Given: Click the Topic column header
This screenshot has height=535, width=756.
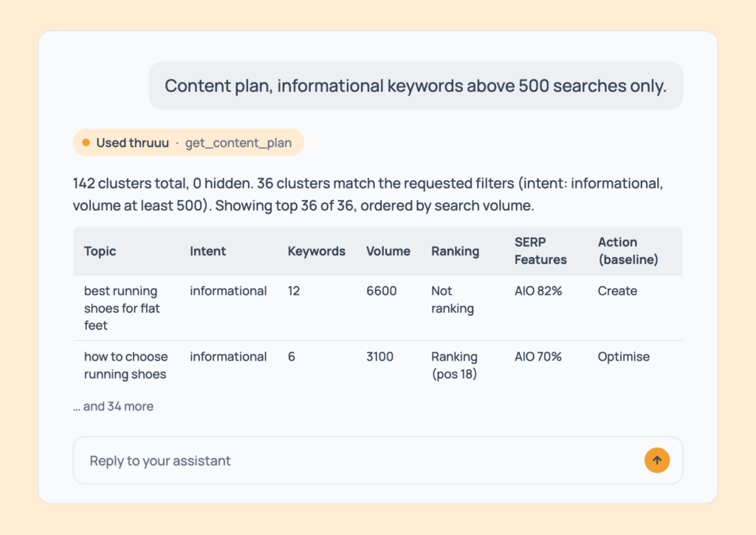Looking at the screenshot, I should pos(100,251).
